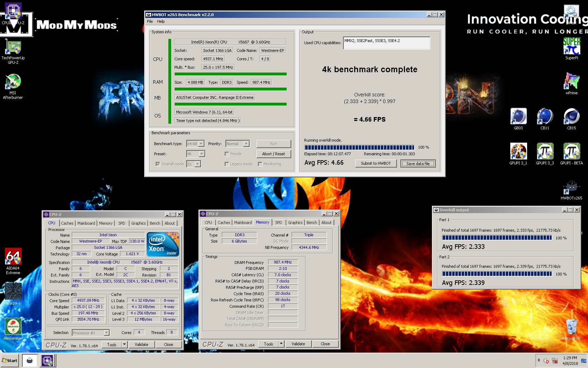
Task: Launch GPUPI 3_3 shortcut
Action: coord(545,154)
